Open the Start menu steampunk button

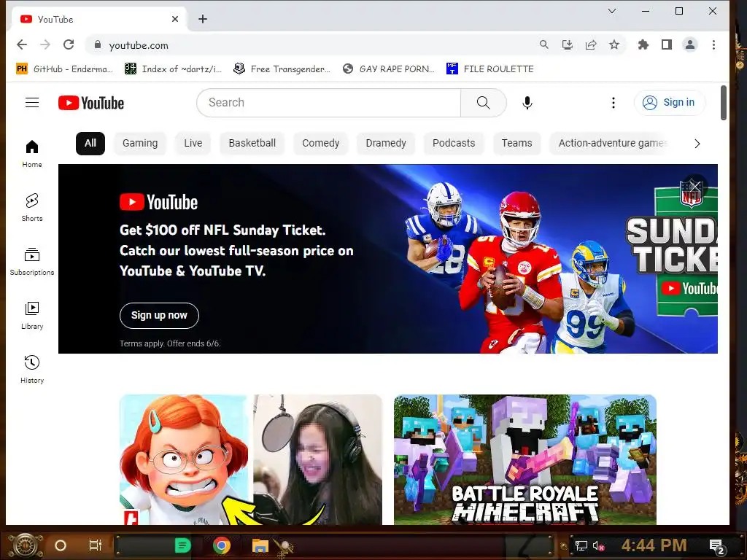[24, 545]
